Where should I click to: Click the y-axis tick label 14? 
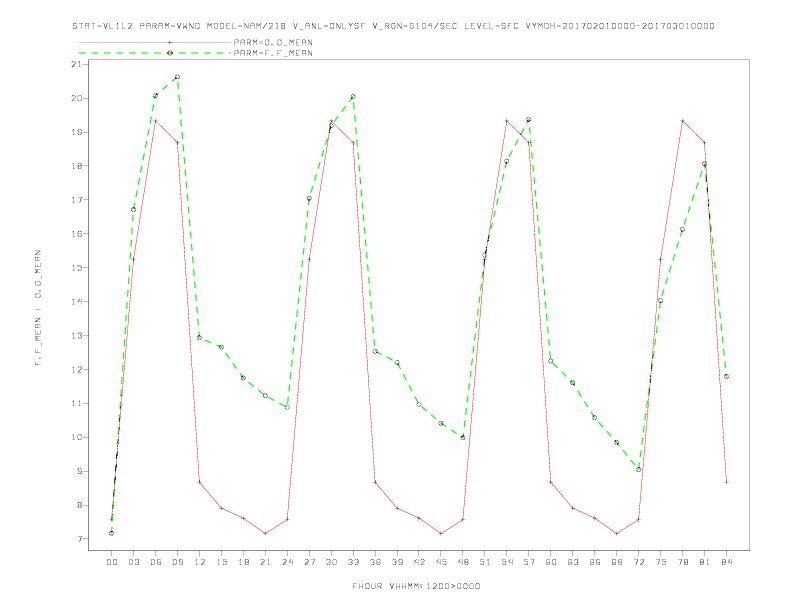[x=76, y=301]
